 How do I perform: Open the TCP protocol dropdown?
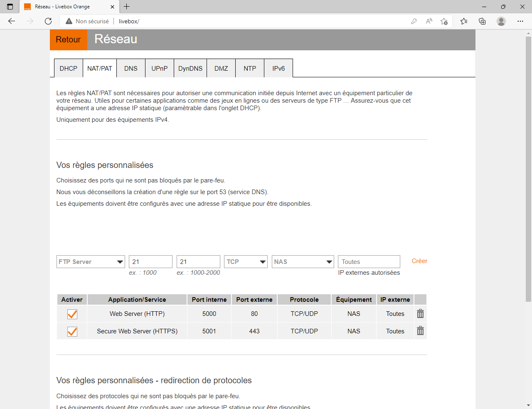point(246,262)
